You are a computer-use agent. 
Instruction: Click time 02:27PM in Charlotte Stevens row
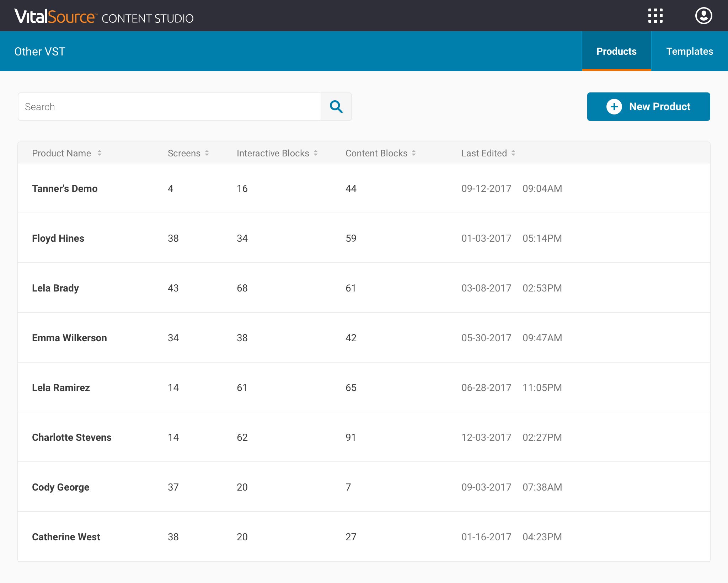coord(542,437)
